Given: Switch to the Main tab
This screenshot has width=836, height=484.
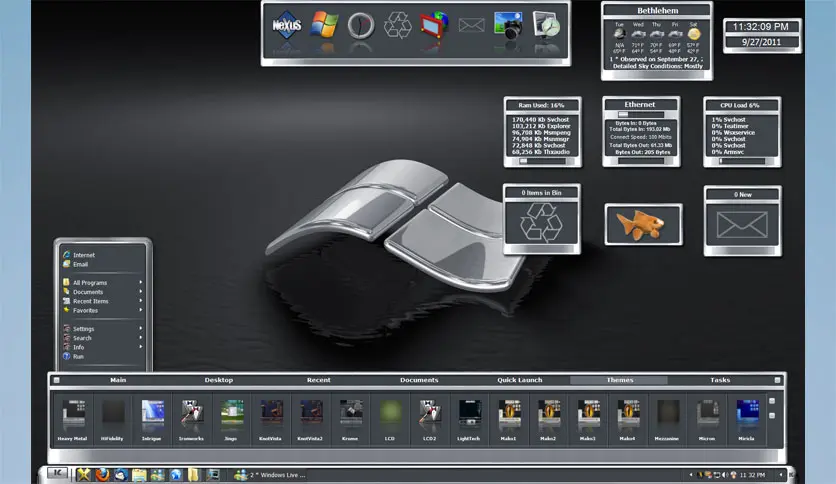Looking at the screenshot, I should (x=118, y=380).
